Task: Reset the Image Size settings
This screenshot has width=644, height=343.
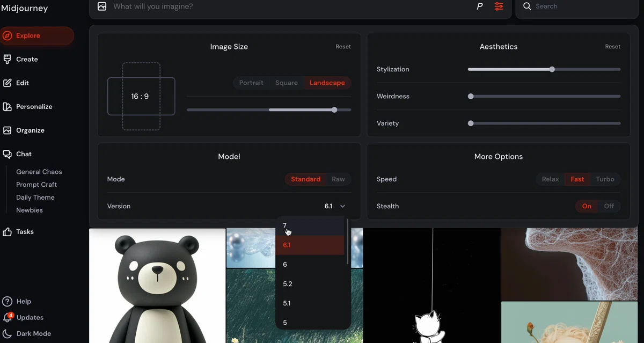Action: tap(343, 47)
